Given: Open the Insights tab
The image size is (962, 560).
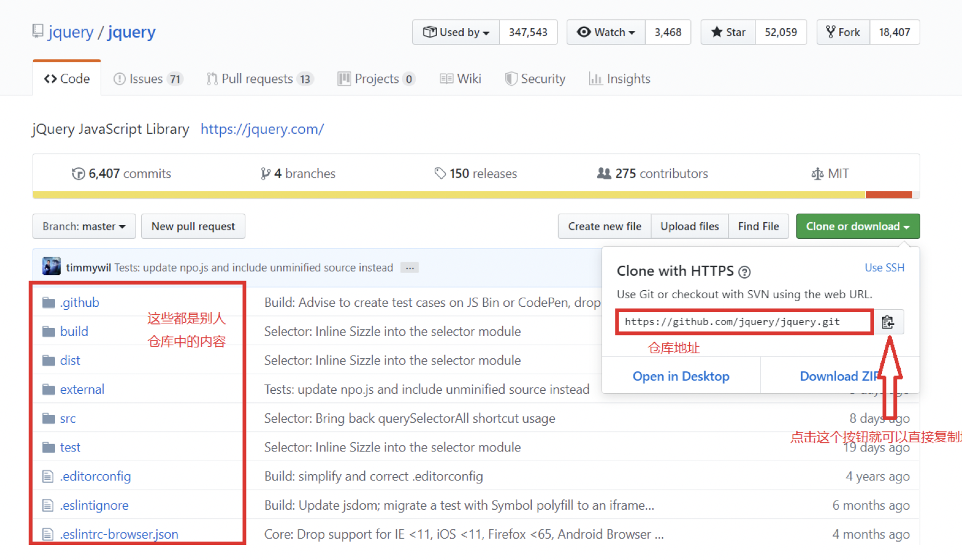Looking at the screenshot, I should (x=620, y=79).
